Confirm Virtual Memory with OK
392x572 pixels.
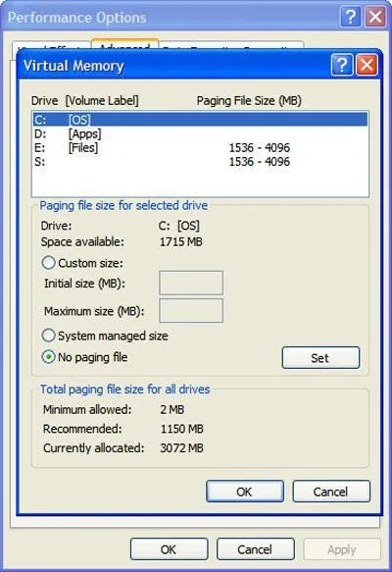click(x=245, y=492)
